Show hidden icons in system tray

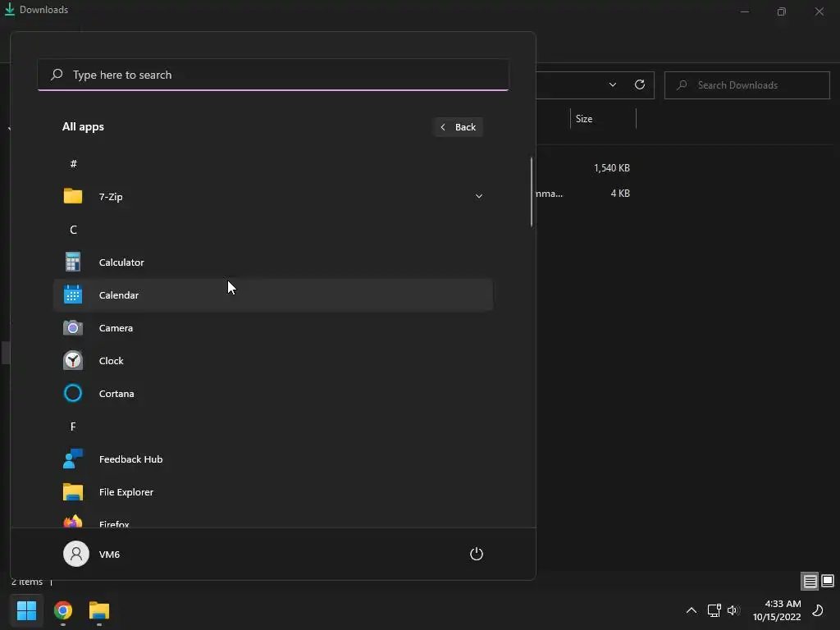click(692, 610)
